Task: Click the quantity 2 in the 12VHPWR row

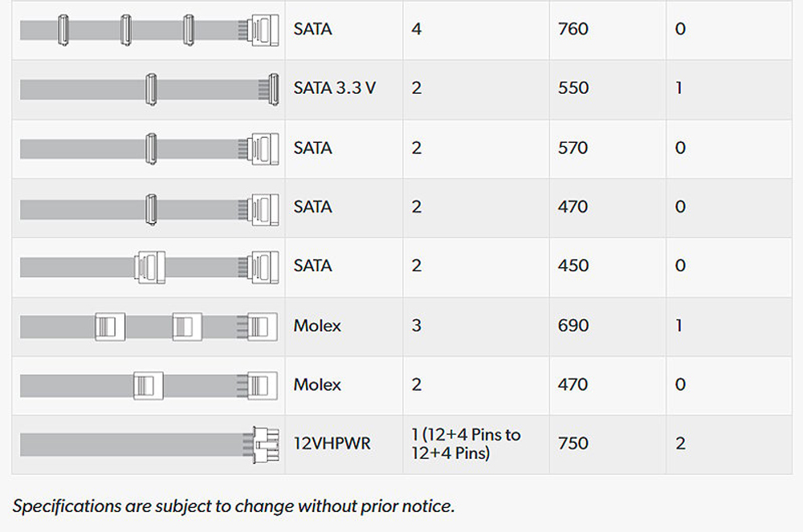Action: (680, 444)
